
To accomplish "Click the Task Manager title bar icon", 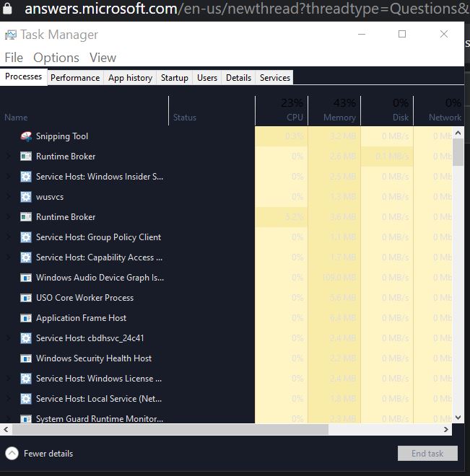I will [x=11, y=35].
